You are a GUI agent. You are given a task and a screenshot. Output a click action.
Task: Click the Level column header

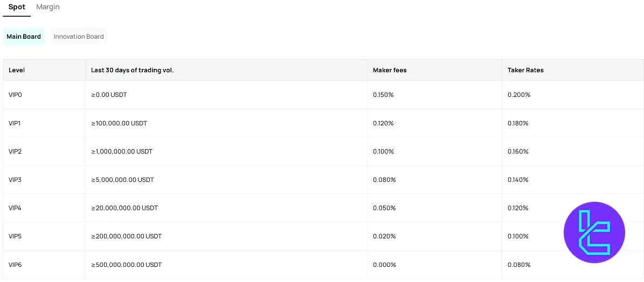(17, 70)
